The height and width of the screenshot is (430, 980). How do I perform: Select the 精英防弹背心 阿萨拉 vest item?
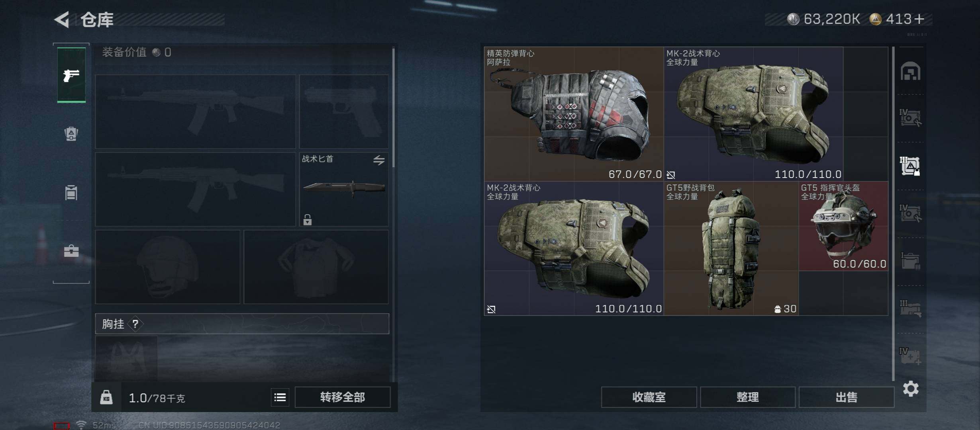pos(574,114)
